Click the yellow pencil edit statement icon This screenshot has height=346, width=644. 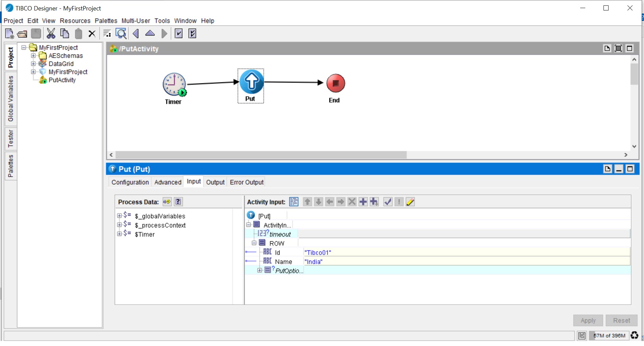(x=410, y=202)
